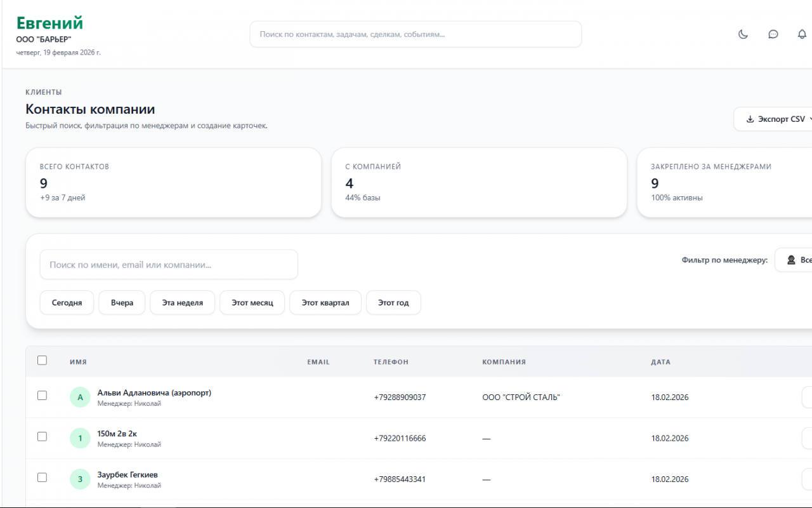Select the Эта неделя date filter
Screen dimensions: 812x508
coord(183,303)
